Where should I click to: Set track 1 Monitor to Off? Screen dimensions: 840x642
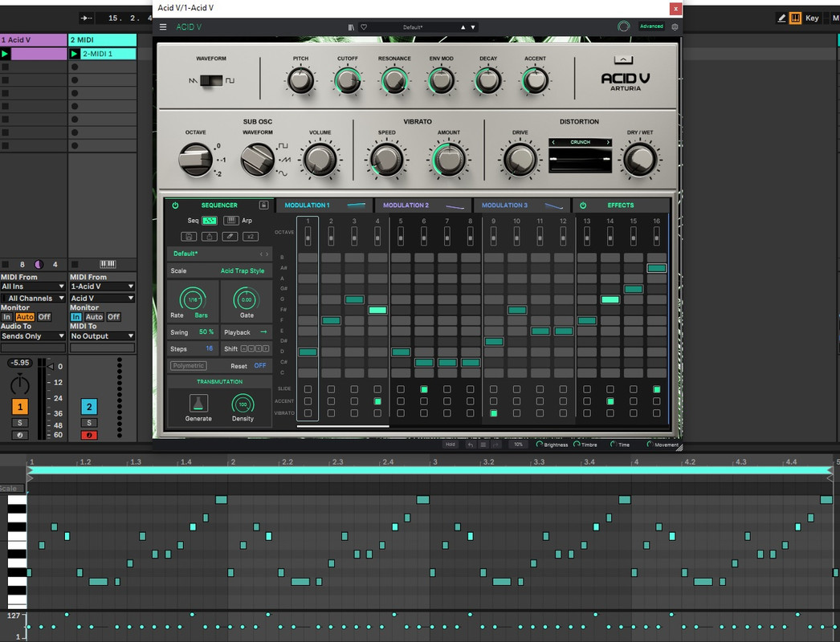pos(44,317)
